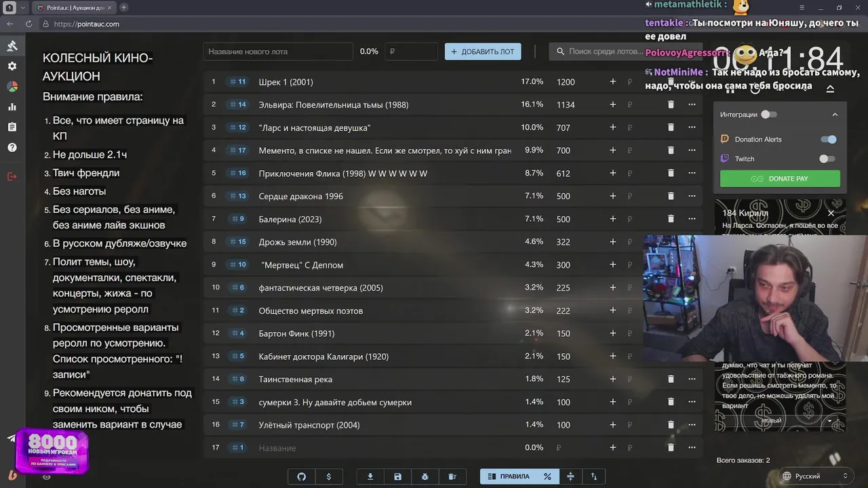This screenshot has width=868, height=488.
Task: Click save floppy disk icon
Action: tap(398, 476)
